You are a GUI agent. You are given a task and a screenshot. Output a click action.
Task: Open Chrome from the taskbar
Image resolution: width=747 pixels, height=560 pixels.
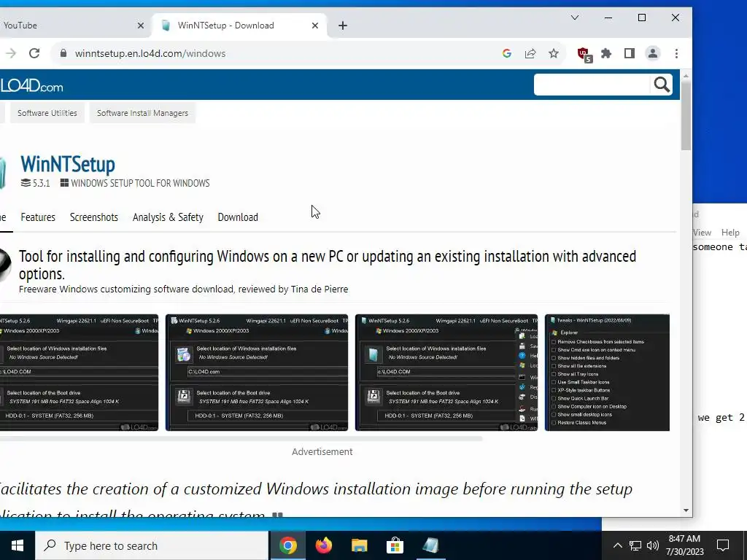pyautogui.click(x=287, y=545)
